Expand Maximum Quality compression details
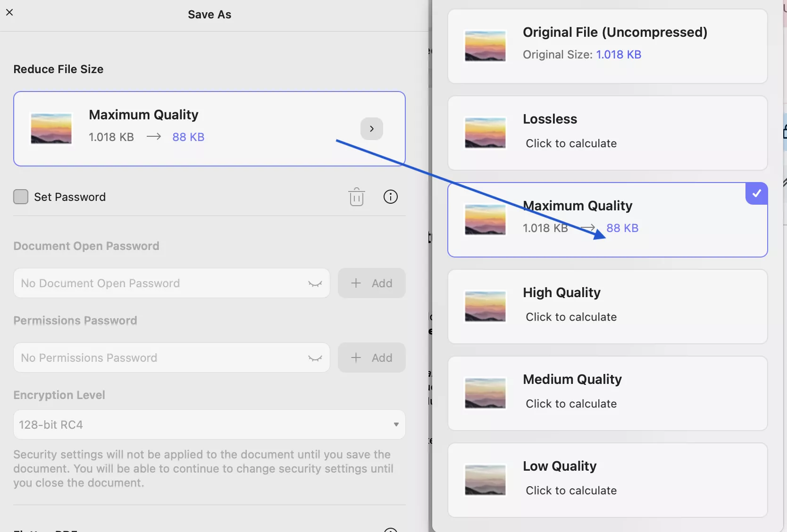Screen dimensions: 787x532 tap(371, 128)
